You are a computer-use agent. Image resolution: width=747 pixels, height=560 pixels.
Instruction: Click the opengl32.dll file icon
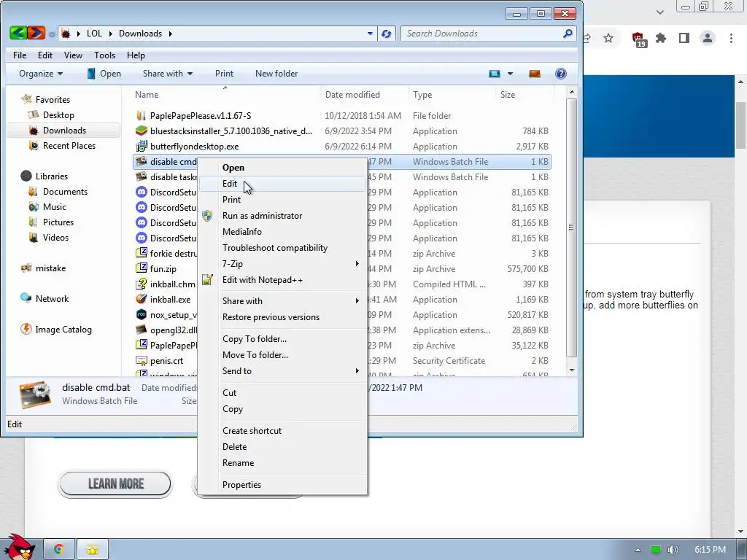pyautogui.click(x=142, y=330)
